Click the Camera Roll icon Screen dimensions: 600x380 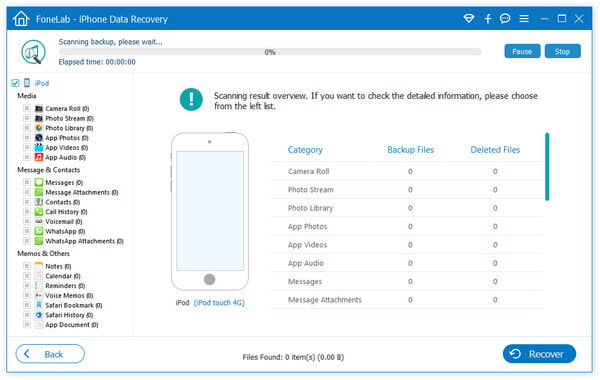coord(39,108)
